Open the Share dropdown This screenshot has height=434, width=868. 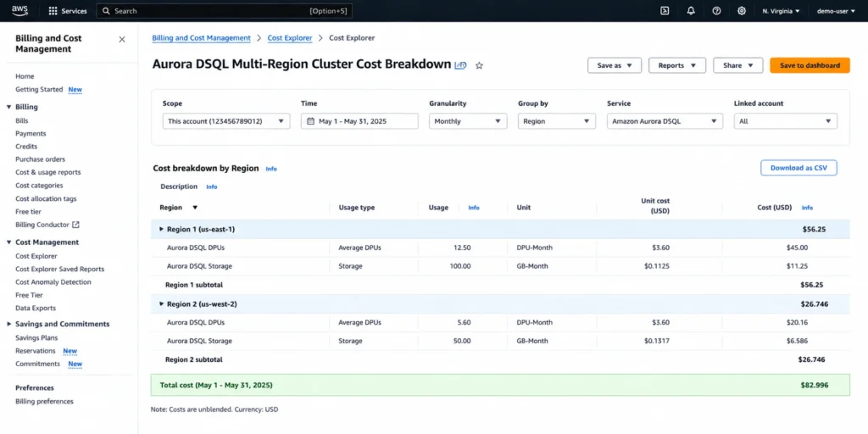pyautogui.click(x=738, y=65)
